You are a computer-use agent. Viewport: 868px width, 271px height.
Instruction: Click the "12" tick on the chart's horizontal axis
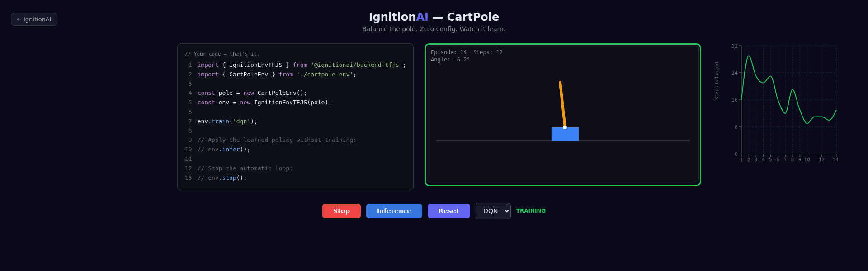(822, 159)
